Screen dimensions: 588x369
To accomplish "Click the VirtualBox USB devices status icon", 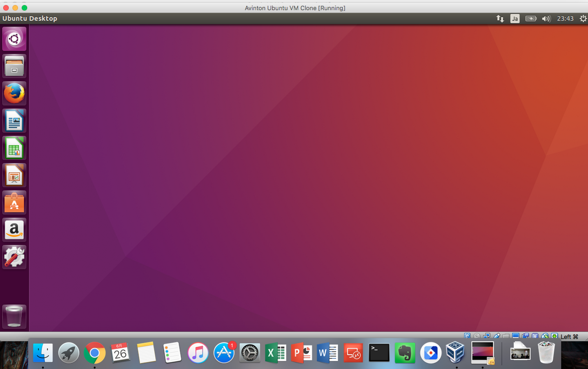I will [497, 336].
